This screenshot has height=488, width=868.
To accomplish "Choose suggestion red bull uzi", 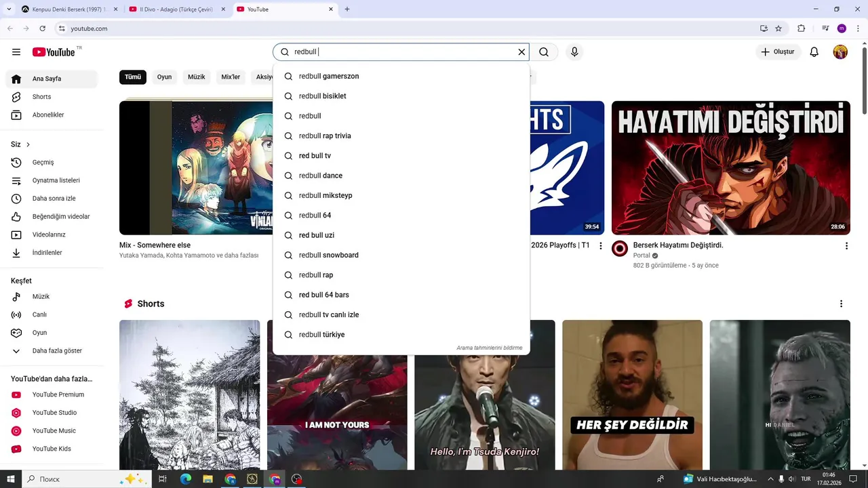I will click(x=401, y=235).
